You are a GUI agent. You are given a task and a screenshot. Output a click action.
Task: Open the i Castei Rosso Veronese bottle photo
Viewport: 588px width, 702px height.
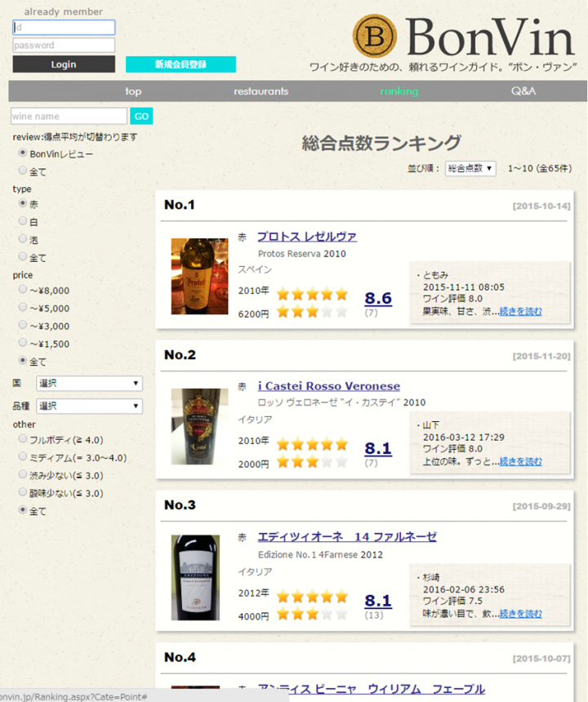tap(199, 426)
